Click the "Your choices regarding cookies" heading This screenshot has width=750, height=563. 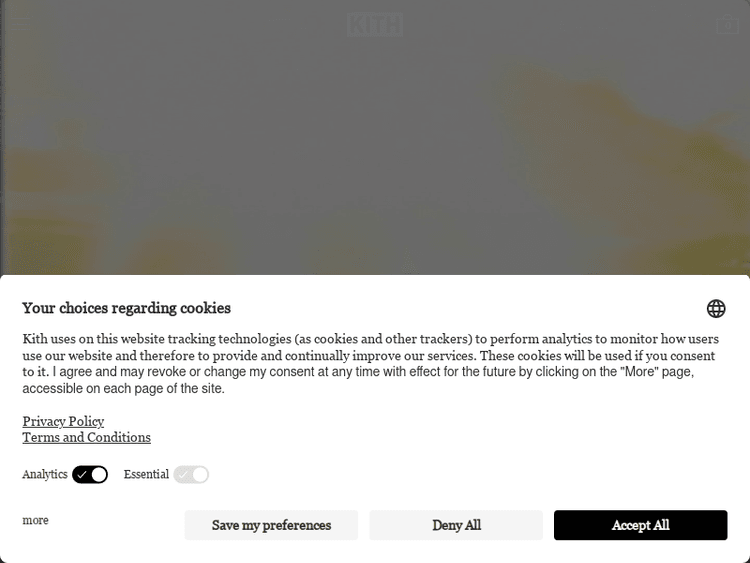tap(126, 308)
